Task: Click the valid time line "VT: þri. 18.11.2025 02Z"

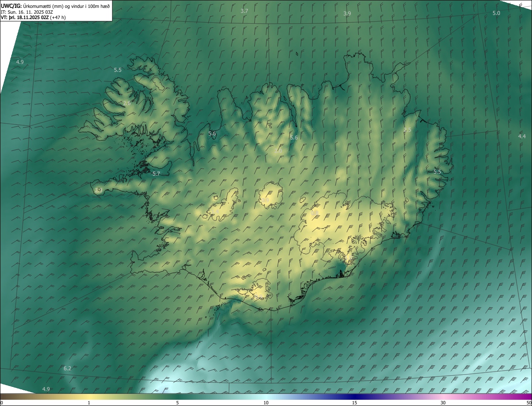Action: (25, 17)
